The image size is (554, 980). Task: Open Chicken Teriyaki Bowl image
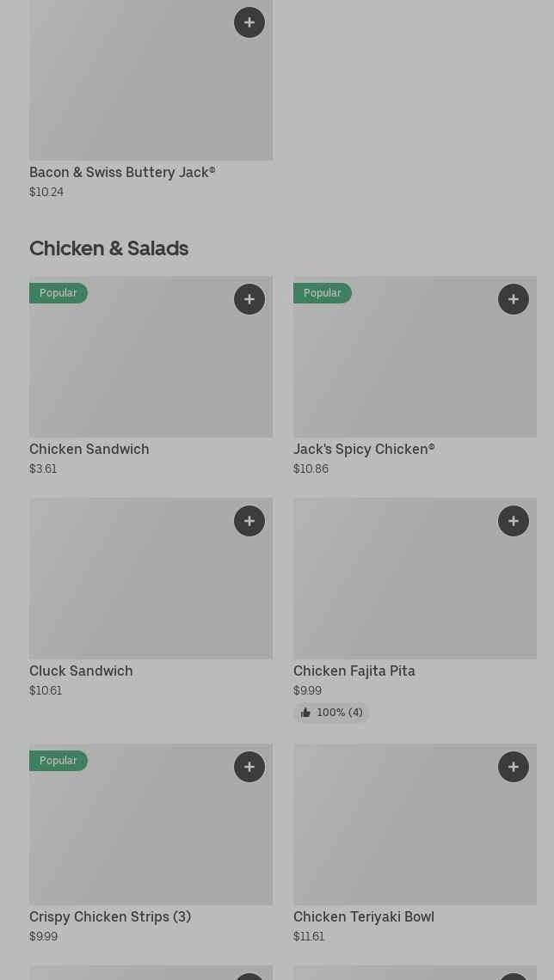(415, 834)
